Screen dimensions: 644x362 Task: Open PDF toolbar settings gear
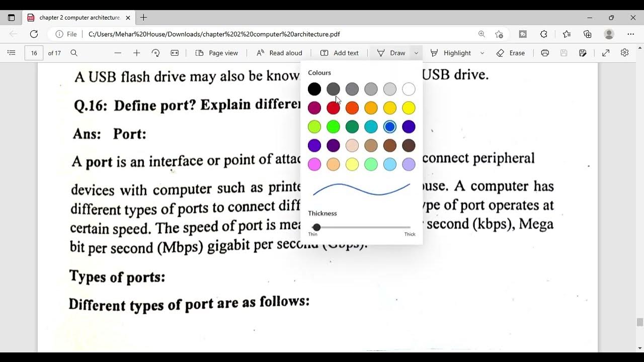624,53
